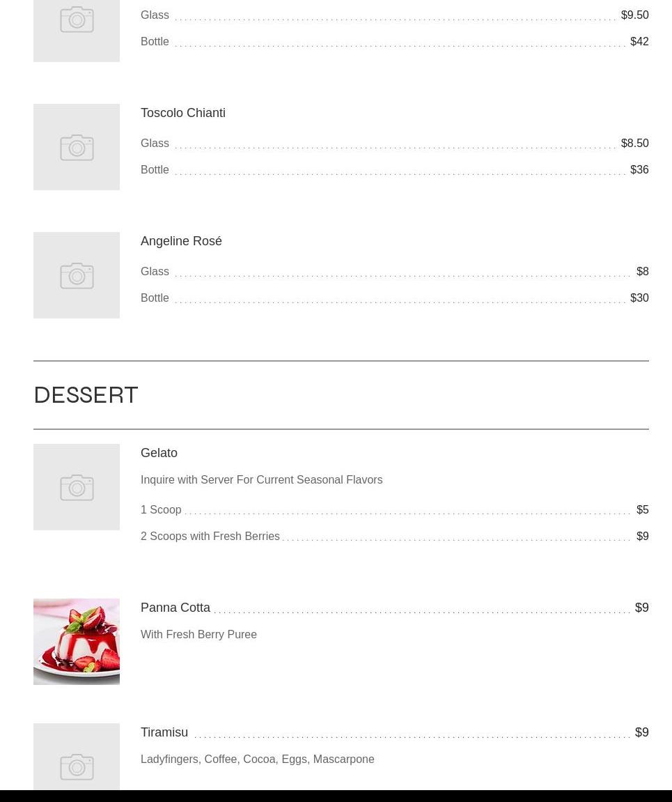
Task: Select the Panna Cotta item title
Action: 175,607
